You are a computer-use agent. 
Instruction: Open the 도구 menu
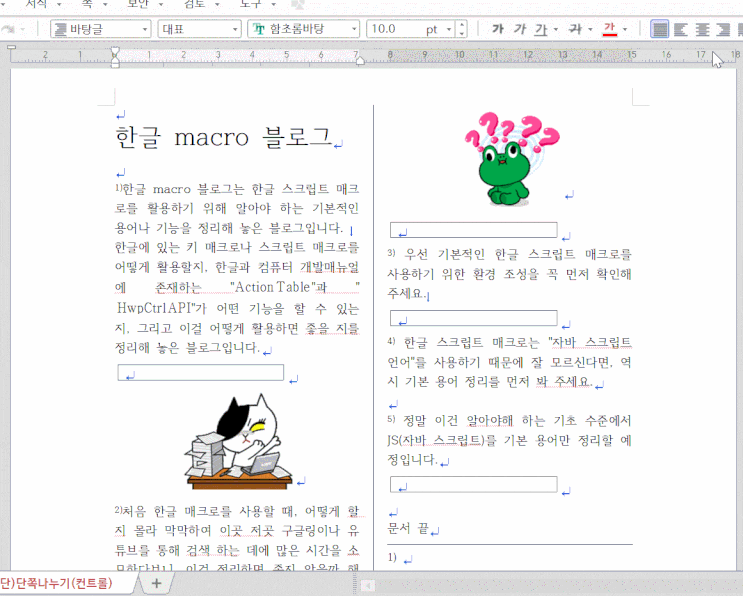pos(251,4)
